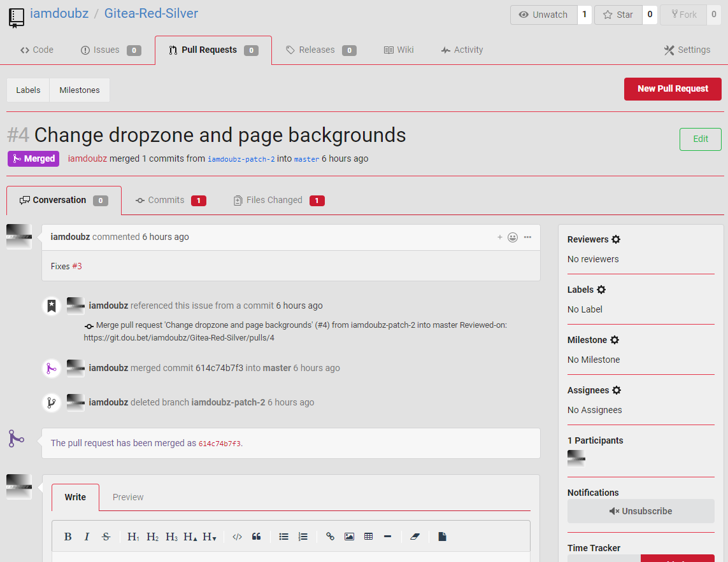This screenshot has width=728, height=562.
Task: Insert a blockquote with quote icon
Action: click(x=256, y=537)
